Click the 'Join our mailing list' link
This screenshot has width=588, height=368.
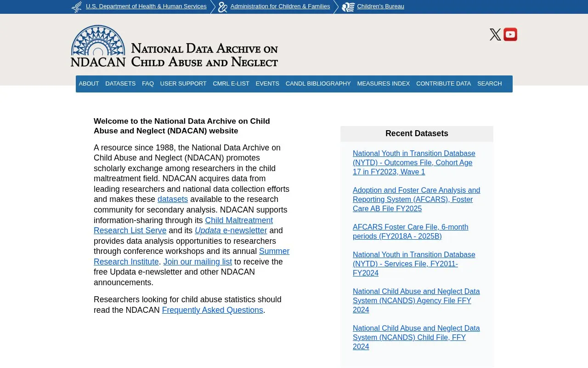198,262
